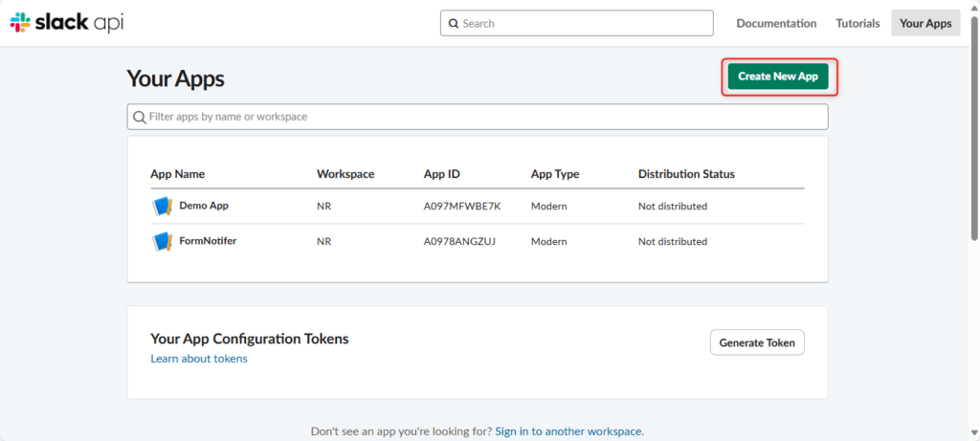Click the FormNotifer notebook icon

(x=162, y=241)
